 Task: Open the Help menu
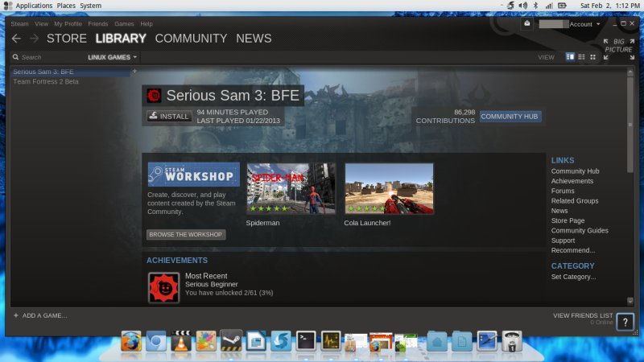tap(147, 24)
